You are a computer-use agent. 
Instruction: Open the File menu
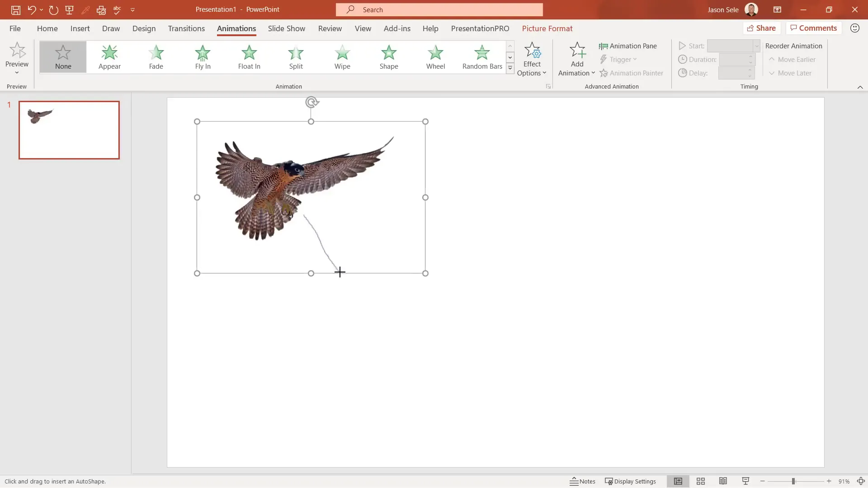click(15, 28)
